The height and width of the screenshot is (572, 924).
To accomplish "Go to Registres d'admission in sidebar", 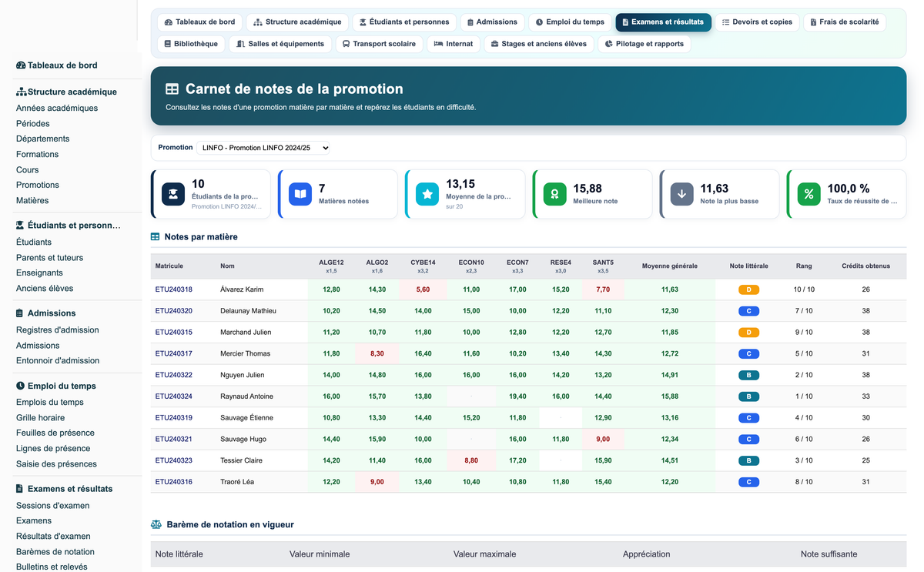I will (58, 330).
